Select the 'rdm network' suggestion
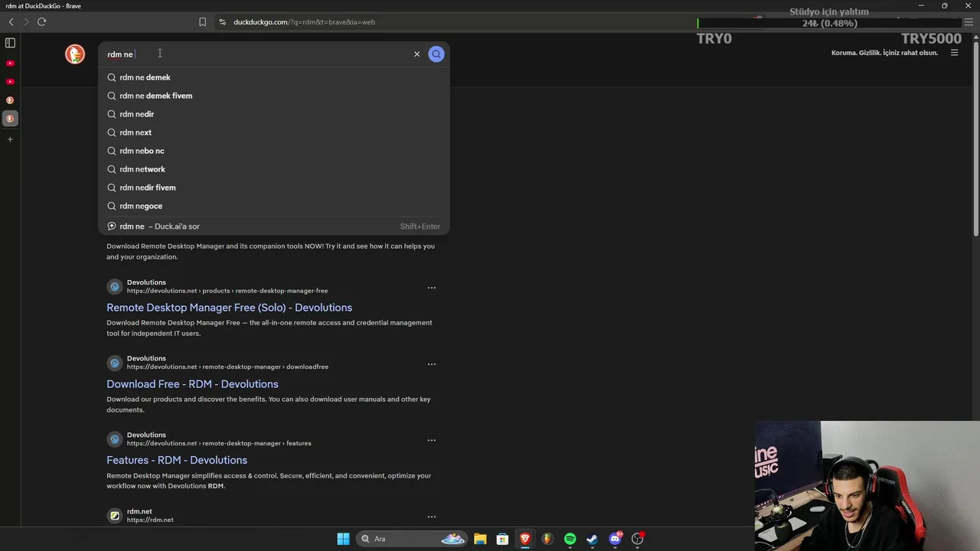The height and width of the screenshot is (551, 980). [274, 169]
